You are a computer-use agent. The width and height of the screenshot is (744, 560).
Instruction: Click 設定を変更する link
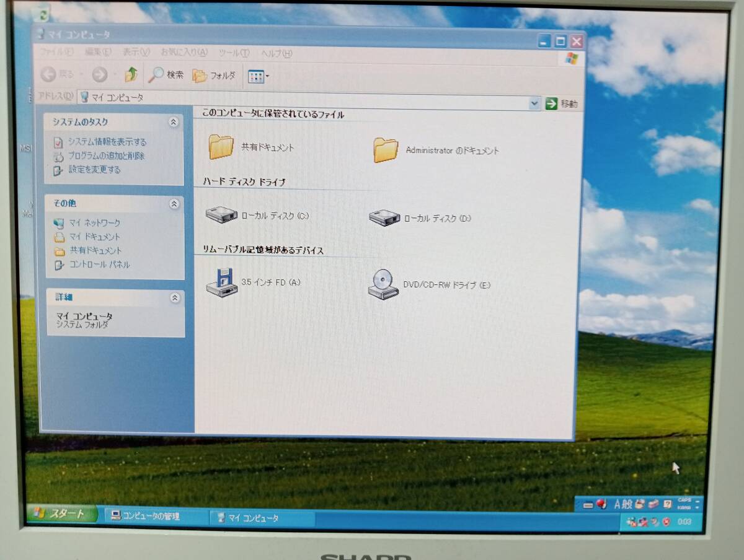click(x=94, y=170)
